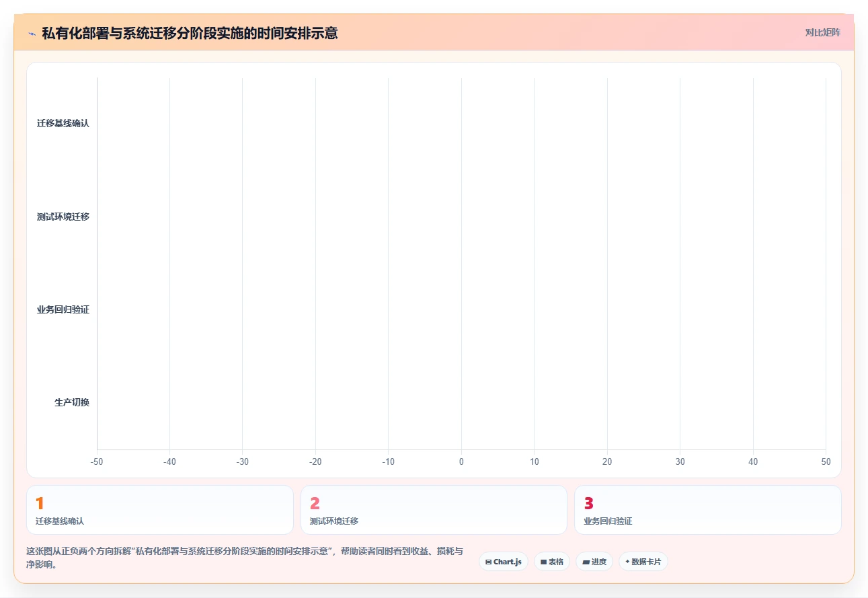
Task: Click the 迁移基线确认 y-axis label
Action: (x=63, y=124)
